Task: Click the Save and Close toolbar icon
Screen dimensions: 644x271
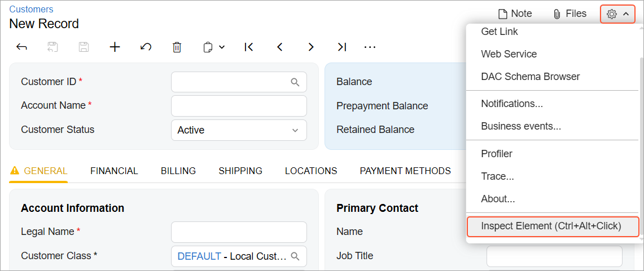Action: [52, 47]
